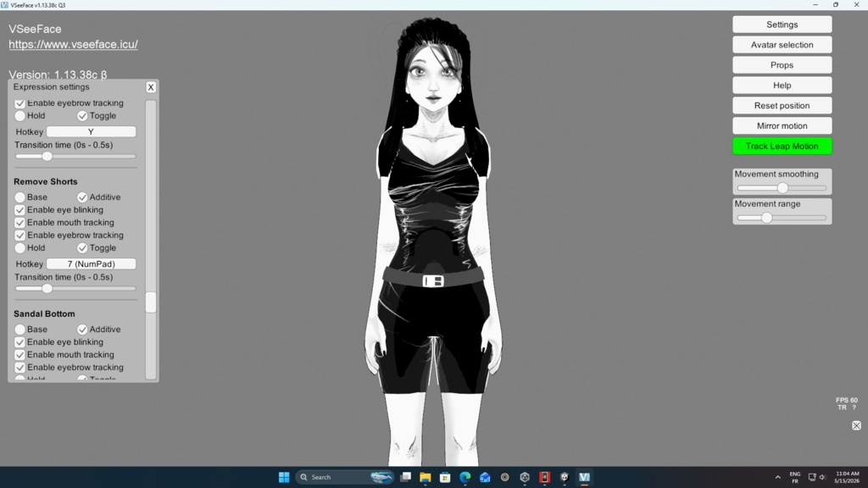The image size is (868, 488).
Task: Open File Explorer from taskbar
Action: click(426, 477)
